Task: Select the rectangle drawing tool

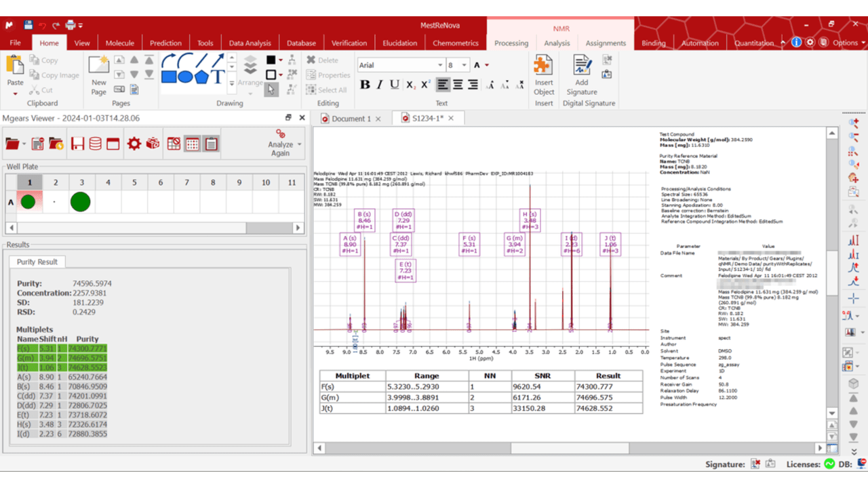Action: (x=170, y=76)
